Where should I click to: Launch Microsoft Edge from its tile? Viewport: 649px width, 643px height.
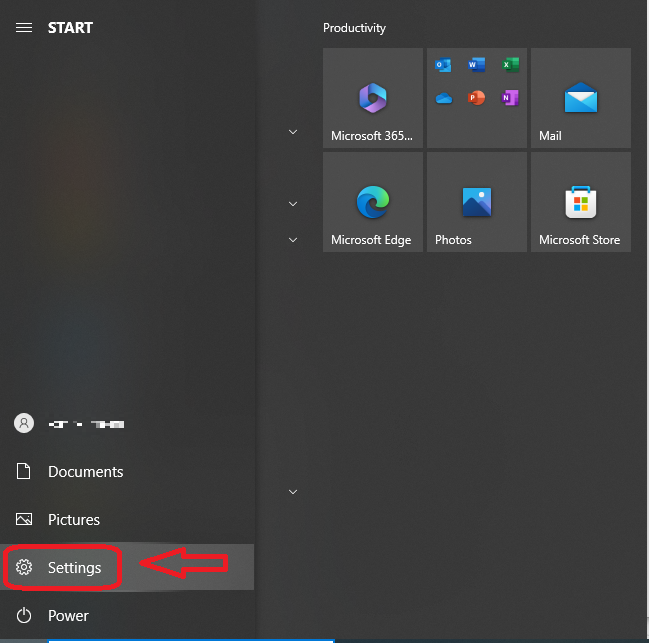click(372, 202)
